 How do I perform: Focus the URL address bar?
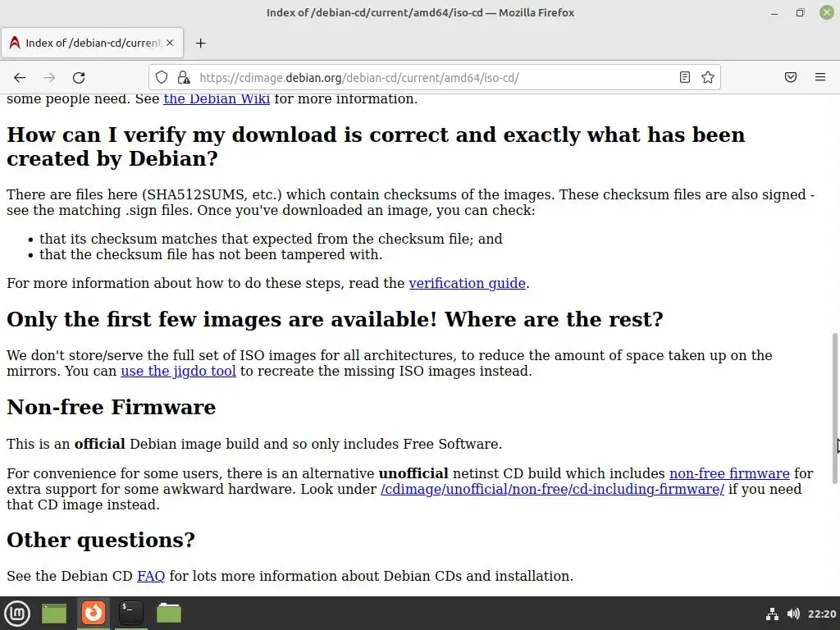tap(434, 78)
